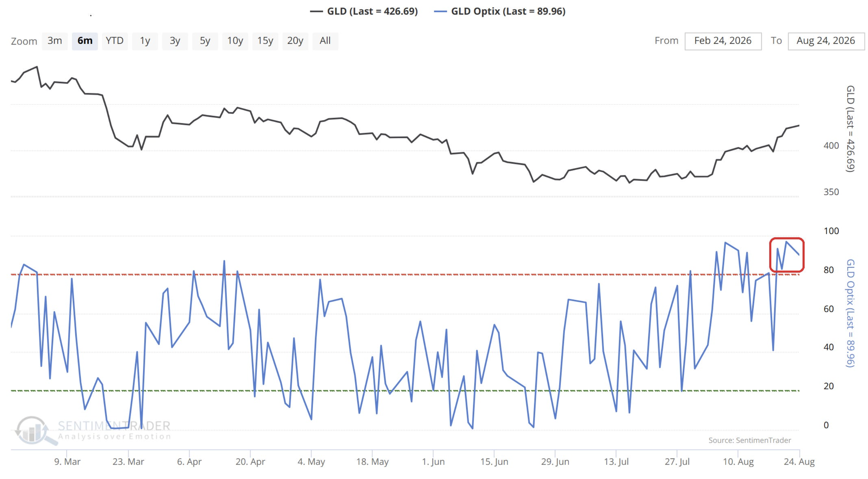The image size is (868, 479).
Task: Show All available data
Action: point(325,41)
